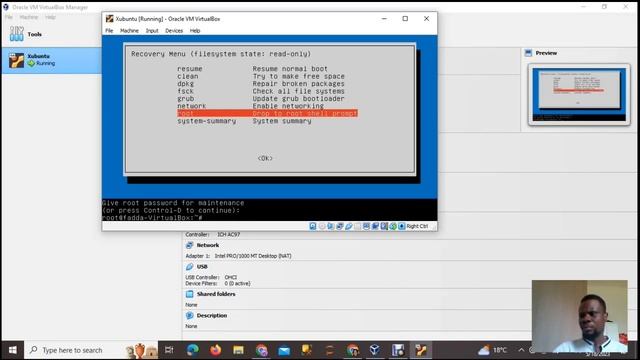Click the Shared folders section heading link

click(x=216, y=294)
